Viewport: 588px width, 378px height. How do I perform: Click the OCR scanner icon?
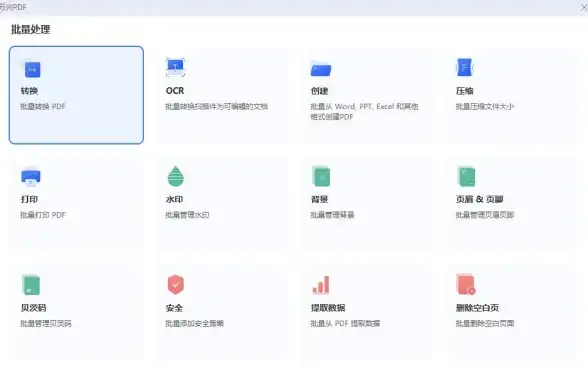[x=175, y=68]
